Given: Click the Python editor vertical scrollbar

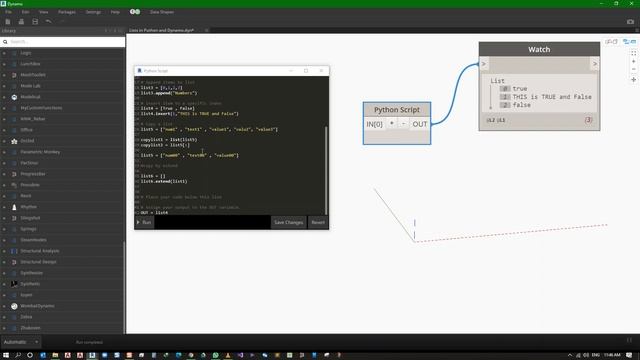Looking at the screenshot, I should [x=326, y=170].
